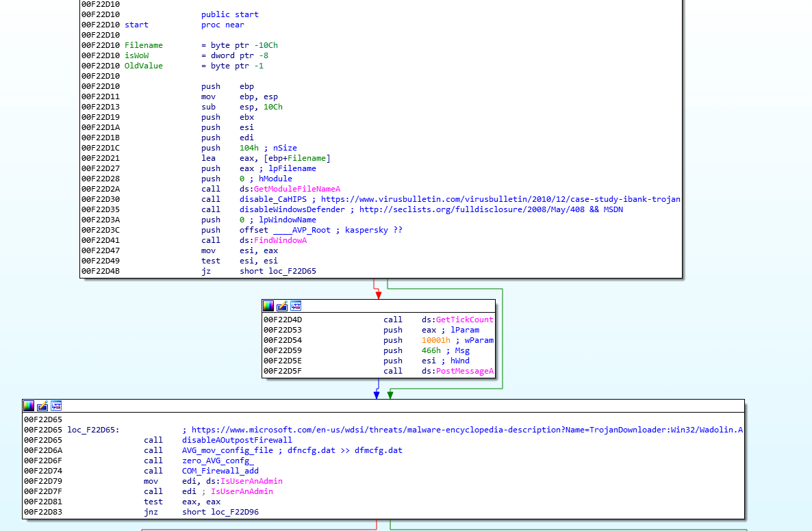The image size is (812, 531).
Task: Click the virusbulletin.com URL comment
Action: click(x=500, y=199)
